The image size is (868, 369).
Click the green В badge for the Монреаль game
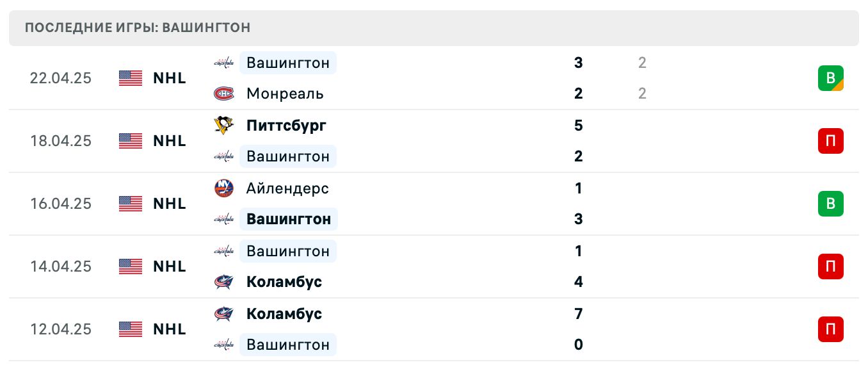832,78
